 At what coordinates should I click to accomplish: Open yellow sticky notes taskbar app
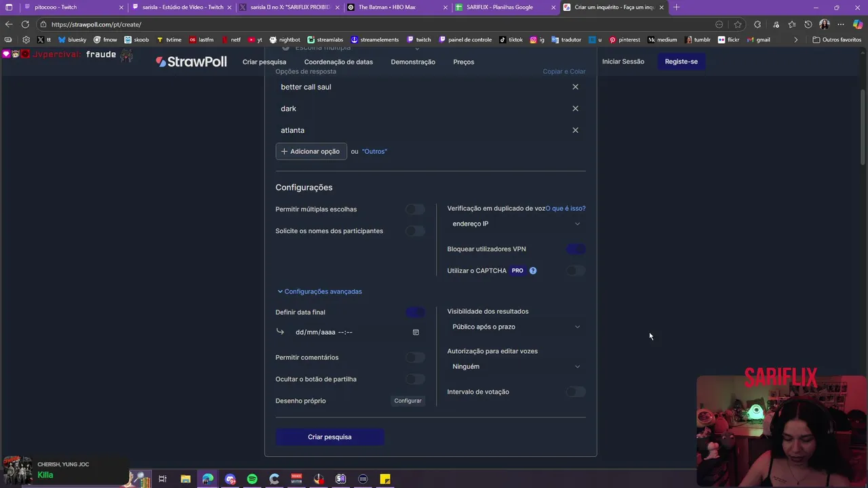pos(385,479)
